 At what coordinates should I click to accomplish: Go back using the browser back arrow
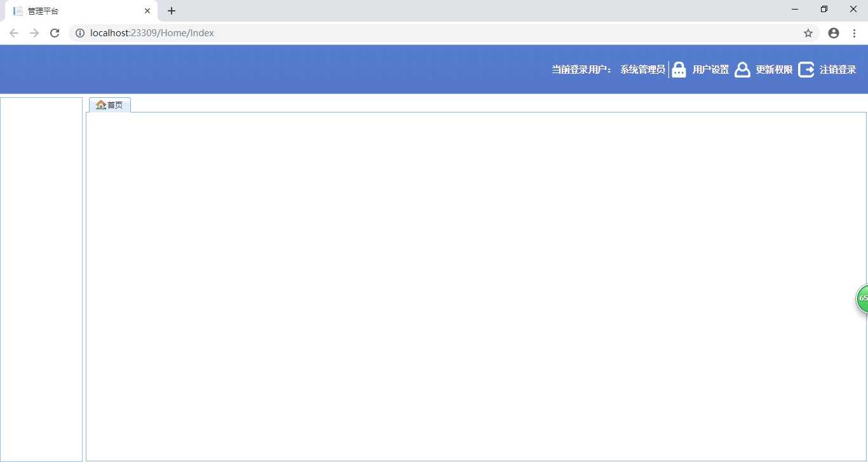click(x=14, y=33)
